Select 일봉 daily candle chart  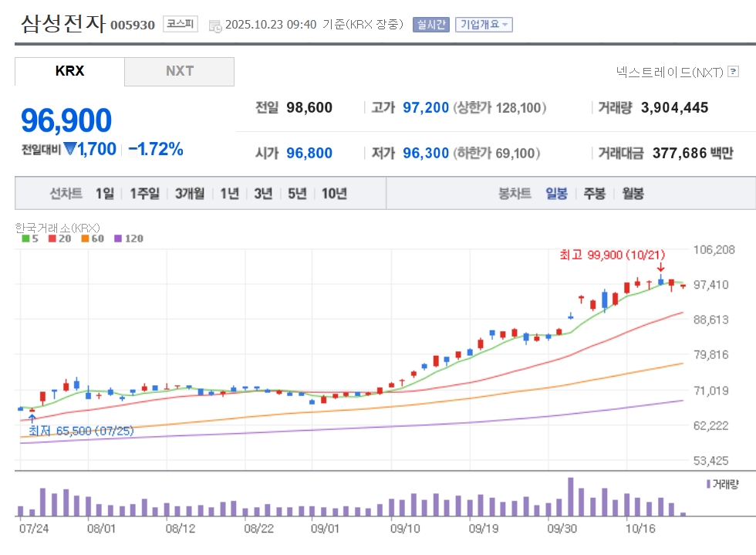click(556, 194)
